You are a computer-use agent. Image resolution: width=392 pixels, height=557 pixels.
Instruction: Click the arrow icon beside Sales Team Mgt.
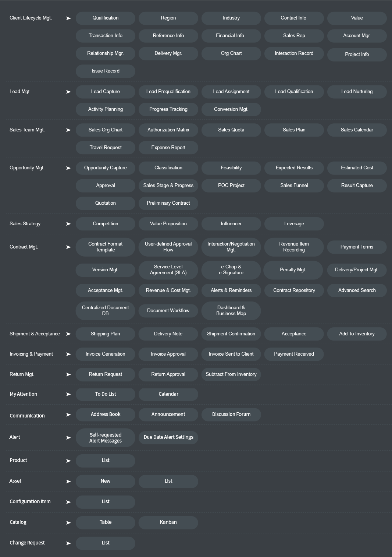click(x=68, y=130)
